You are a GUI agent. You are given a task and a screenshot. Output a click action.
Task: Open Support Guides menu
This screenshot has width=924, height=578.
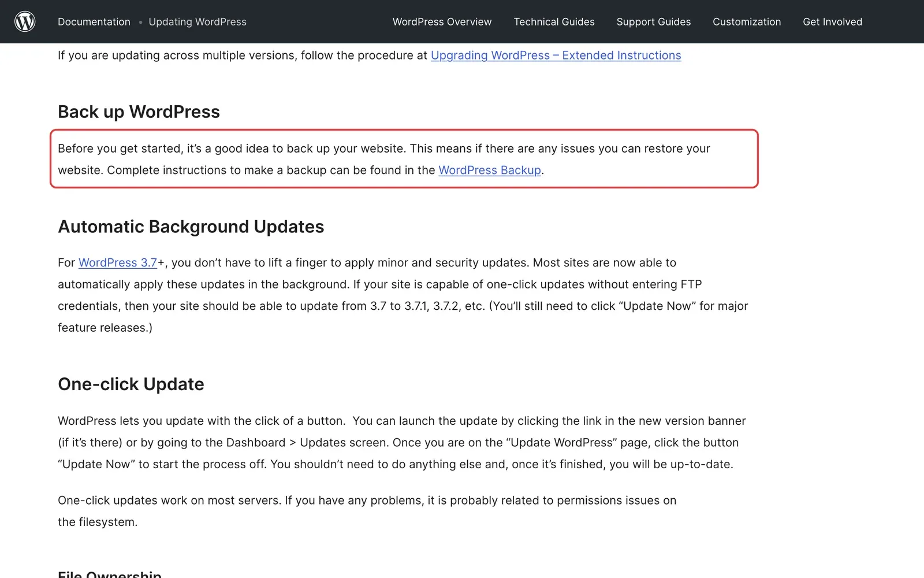(x=653, y=22)
